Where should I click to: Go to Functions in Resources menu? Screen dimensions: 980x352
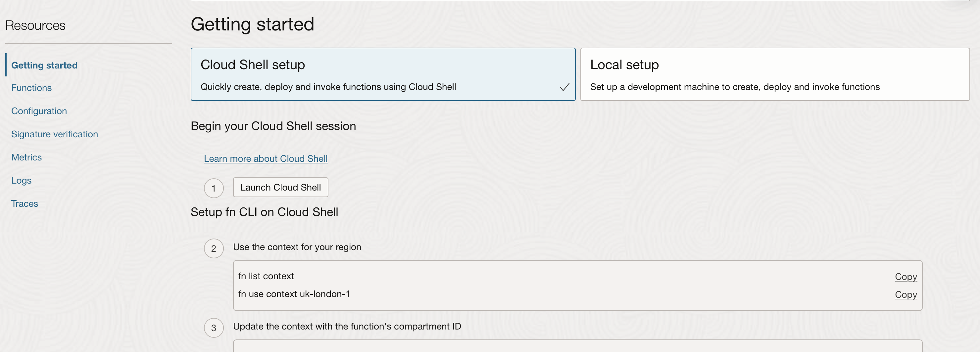[x=31, y=88]
